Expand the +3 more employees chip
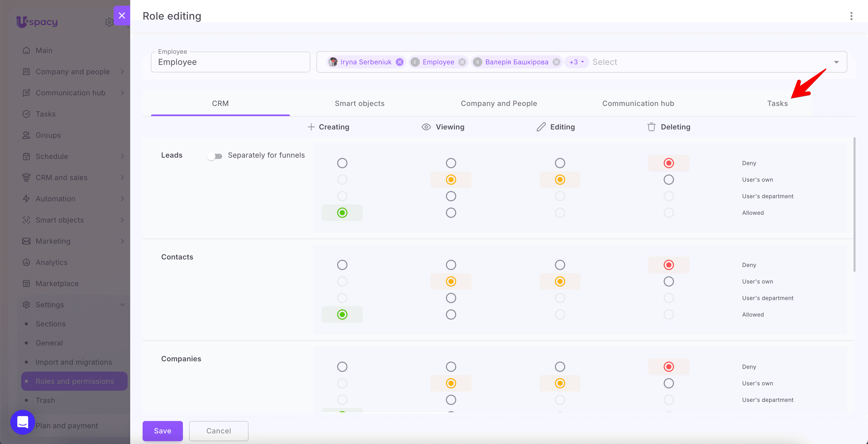Image resolution: width=868 pixels, height=444 pixels. click(577, 62)
